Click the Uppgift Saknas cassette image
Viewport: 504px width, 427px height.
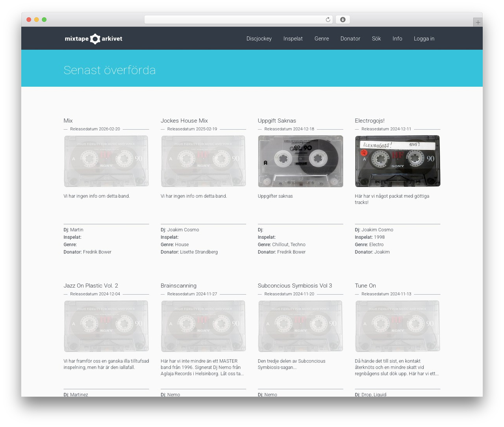(300, 161)
